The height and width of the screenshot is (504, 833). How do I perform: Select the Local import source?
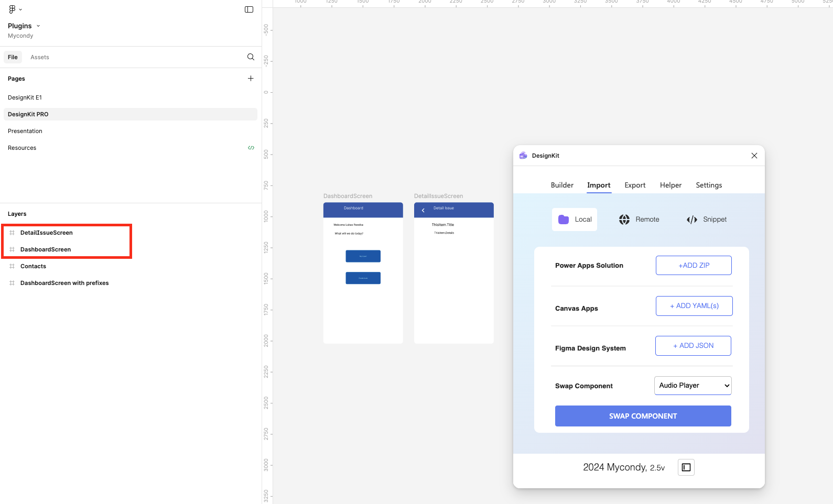click(x=575, y=220)
